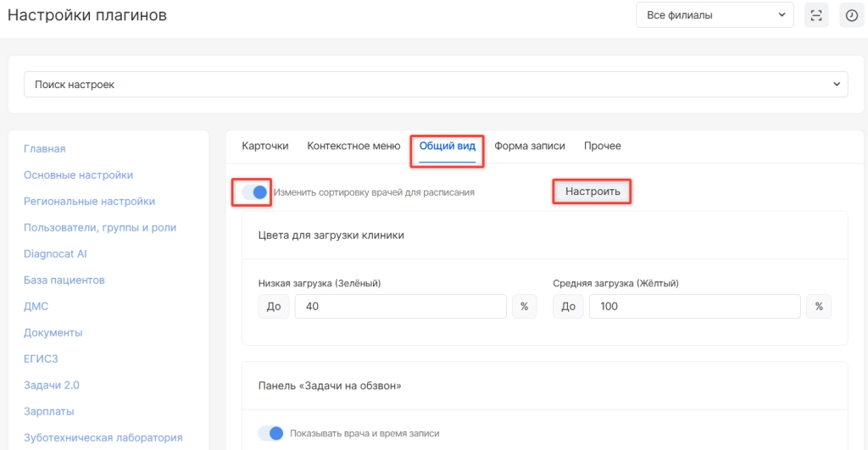Open Главная in the sidebar
Viewport: 868px width, 450px height.
tap(45, 148)
